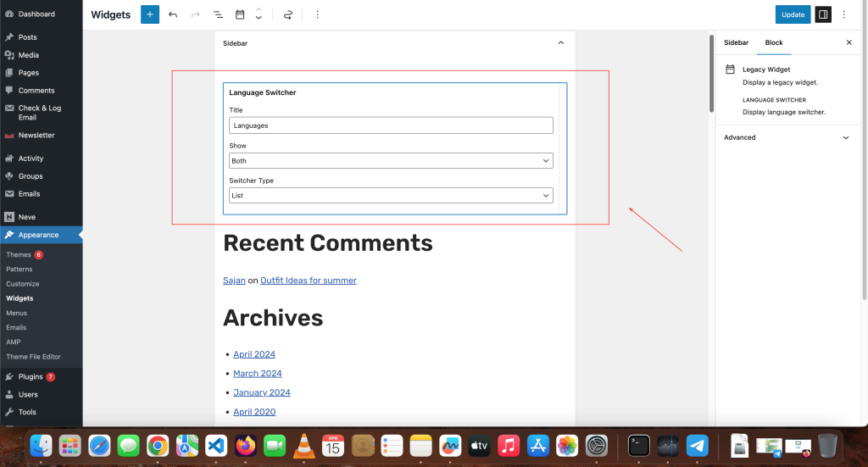Open the Switcher Type dropdown
Viewport: 868px width, 467px height.
pyautogui.click(x=391, y=196)
